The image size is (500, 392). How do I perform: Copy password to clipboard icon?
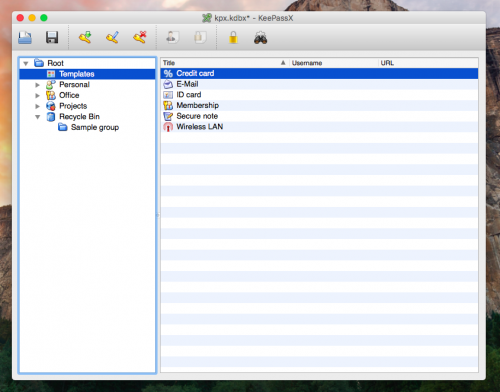coord(200,37)
